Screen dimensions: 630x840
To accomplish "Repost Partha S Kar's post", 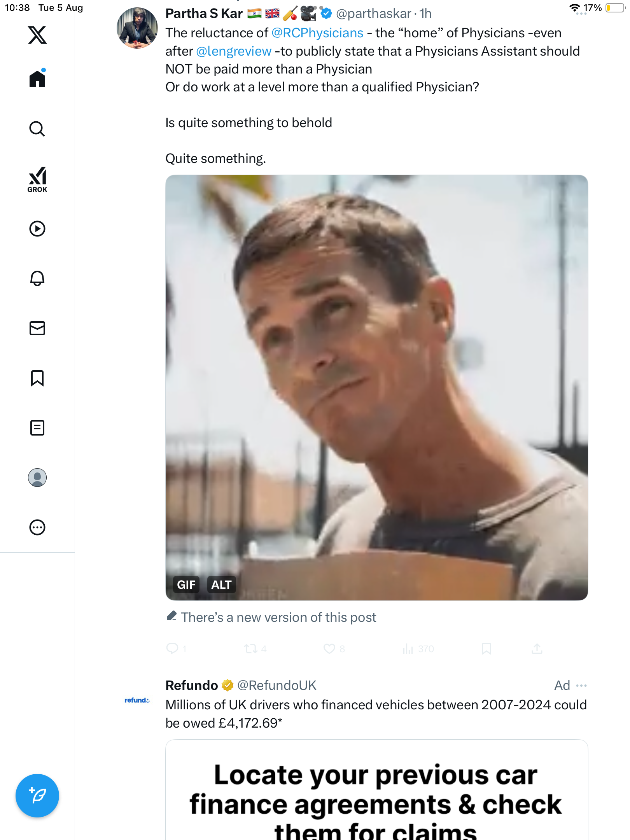I will (250, 649).
